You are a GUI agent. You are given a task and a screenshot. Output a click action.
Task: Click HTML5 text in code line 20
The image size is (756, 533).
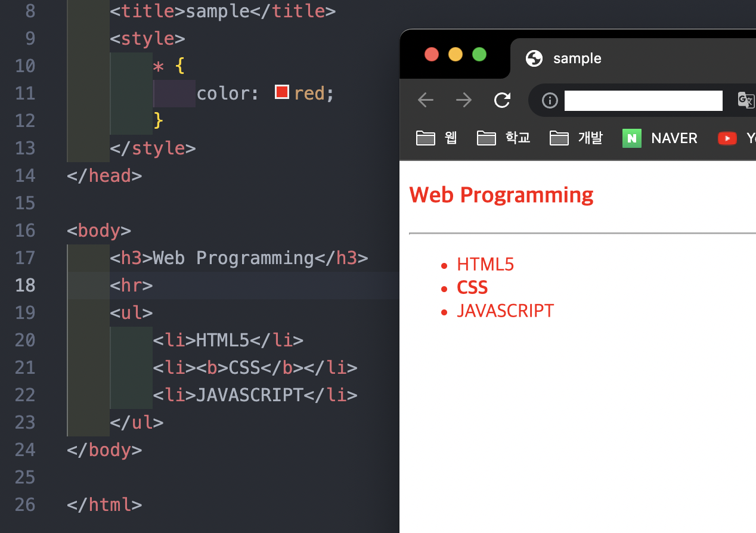(223, 340)
